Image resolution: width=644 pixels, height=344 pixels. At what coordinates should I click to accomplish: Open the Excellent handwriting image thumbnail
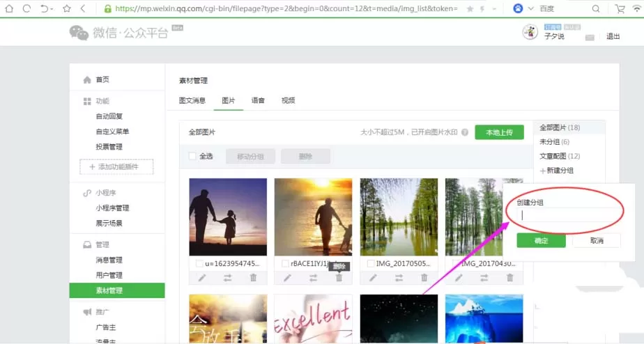pyautogui.click(x=314, y=318)
